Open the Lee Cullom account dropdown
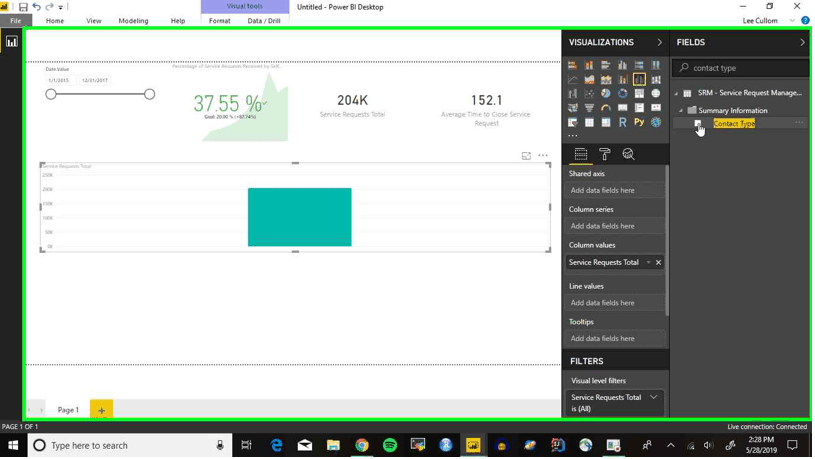Image resolution: width=815 pixels, height=459 pixels. click(x=792, y=21)
